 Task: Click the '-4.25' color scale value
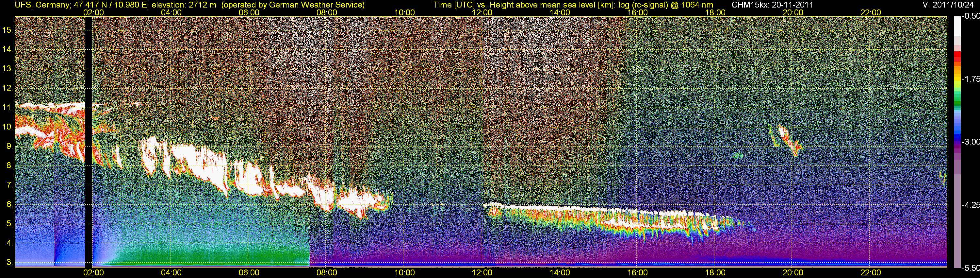pos(971,205)
